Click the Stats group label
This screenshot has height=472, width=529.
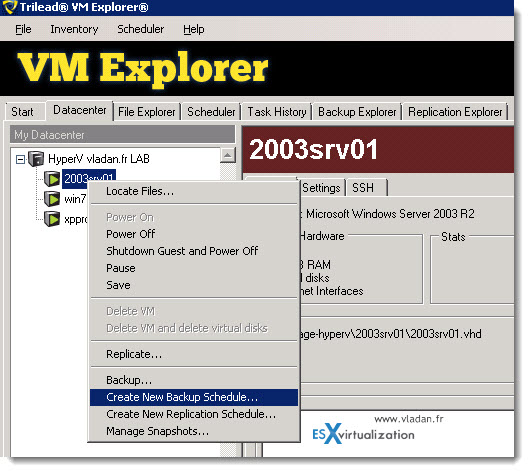pos(453,237)
